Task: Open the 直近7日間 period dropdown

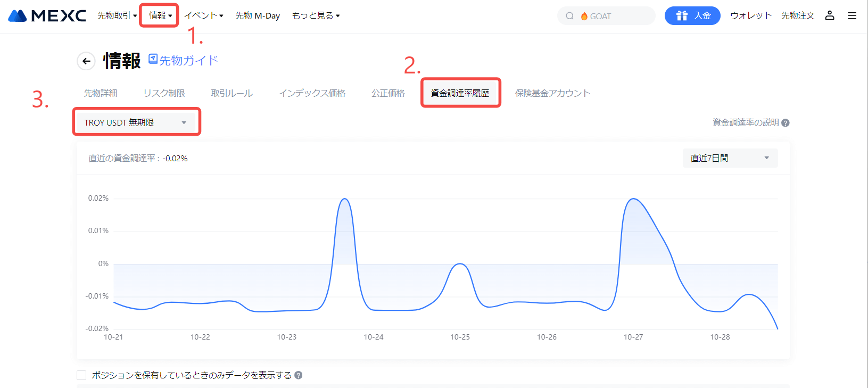Action: tap(730, 158)
